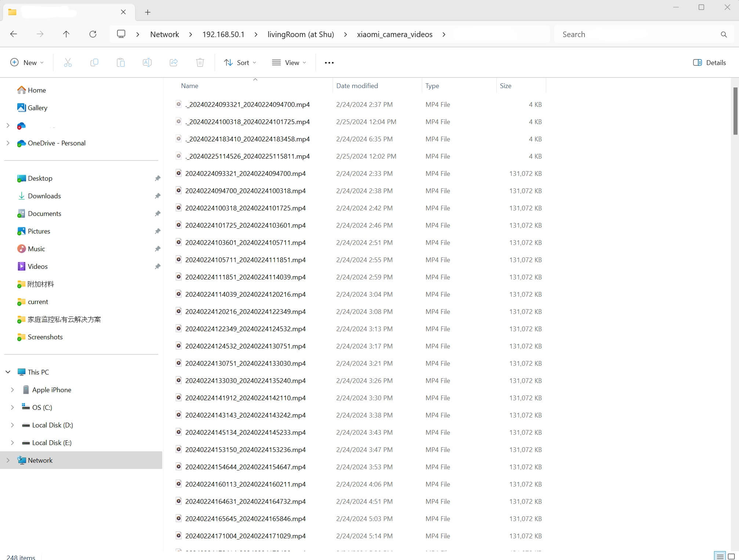Click the Paste clipboard icon
Image resolution: width=739 pixels, height=560 pixels.
click(x=121, y=62)
